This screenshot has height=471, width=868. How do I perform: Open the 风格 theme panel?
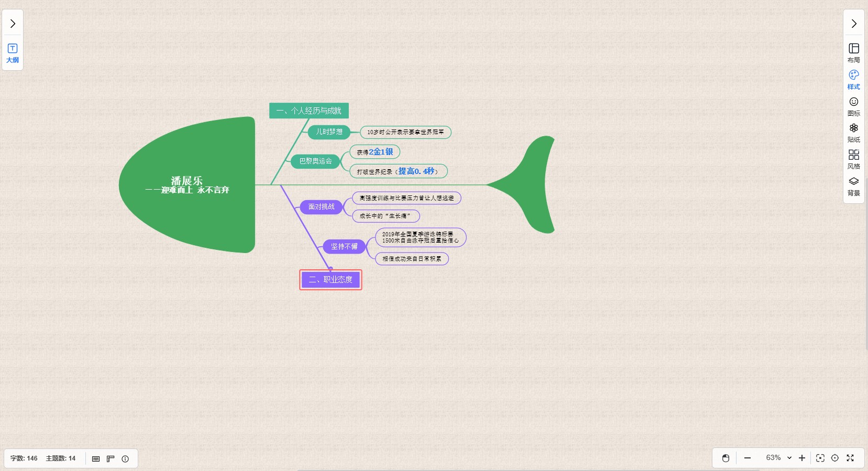click(x=853, y=159)
